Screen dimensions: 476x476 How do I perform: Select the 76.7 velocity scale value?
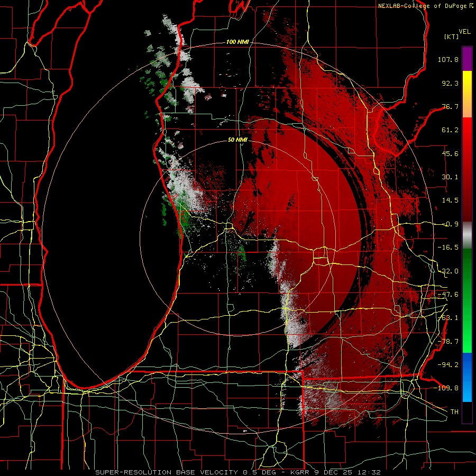(x=450, y=106)
